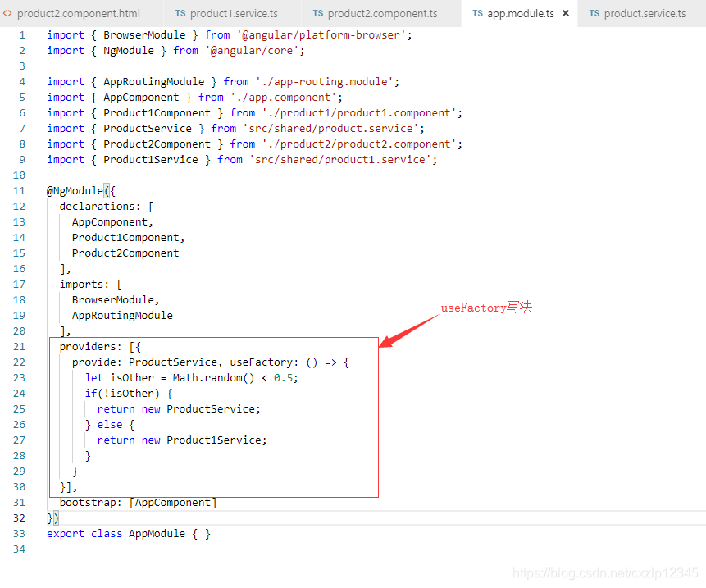Click '[AppComponent]' on line 31
The image size is (706, 588).
[x=173, y=503]
